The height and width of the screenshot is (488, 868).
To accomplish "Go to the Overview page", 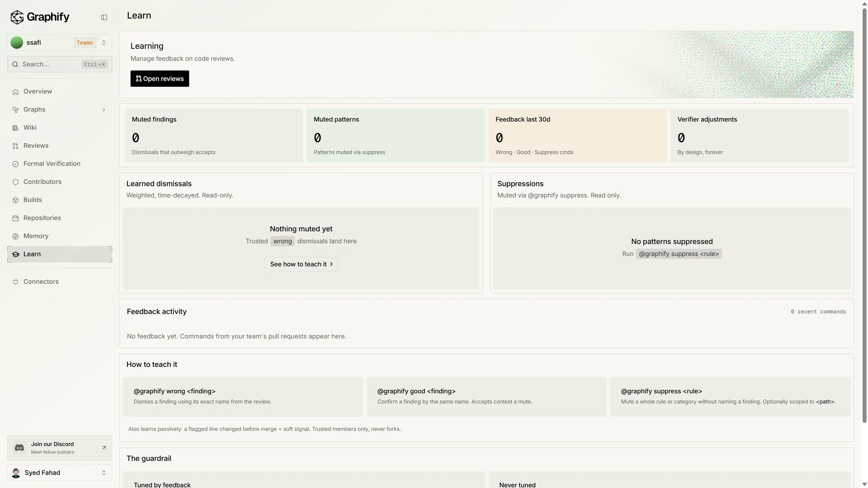I will (60, 92).
